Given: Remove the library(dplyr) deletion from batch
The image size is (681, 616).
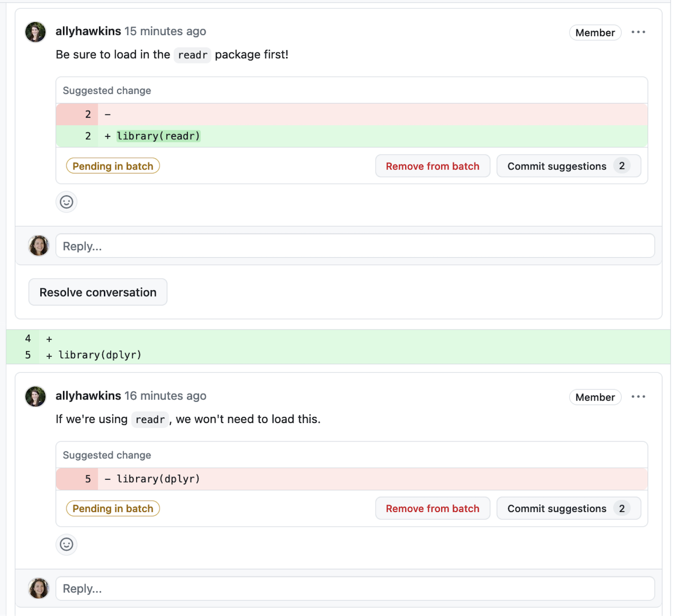Looking at the screenshot, I should (x=432, y=509).
